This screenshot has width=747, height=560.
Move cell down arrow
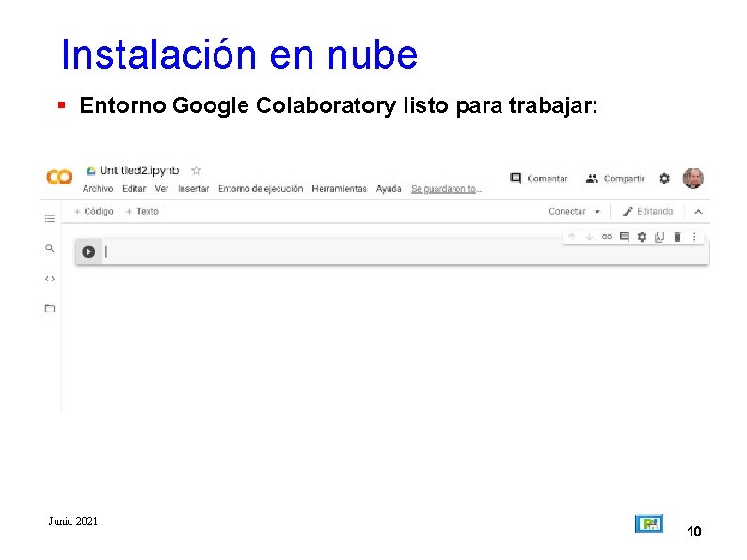(589, 236)
